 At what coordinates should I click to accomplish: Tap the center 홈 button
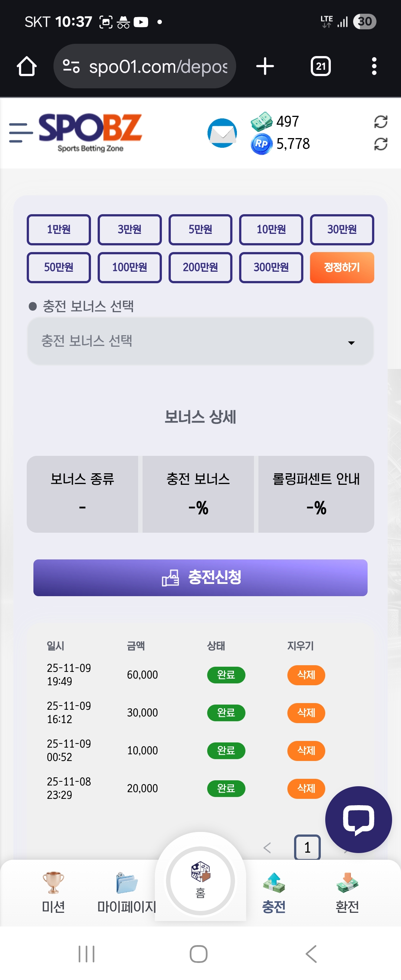pyautogui.click(x=200, y=881)
